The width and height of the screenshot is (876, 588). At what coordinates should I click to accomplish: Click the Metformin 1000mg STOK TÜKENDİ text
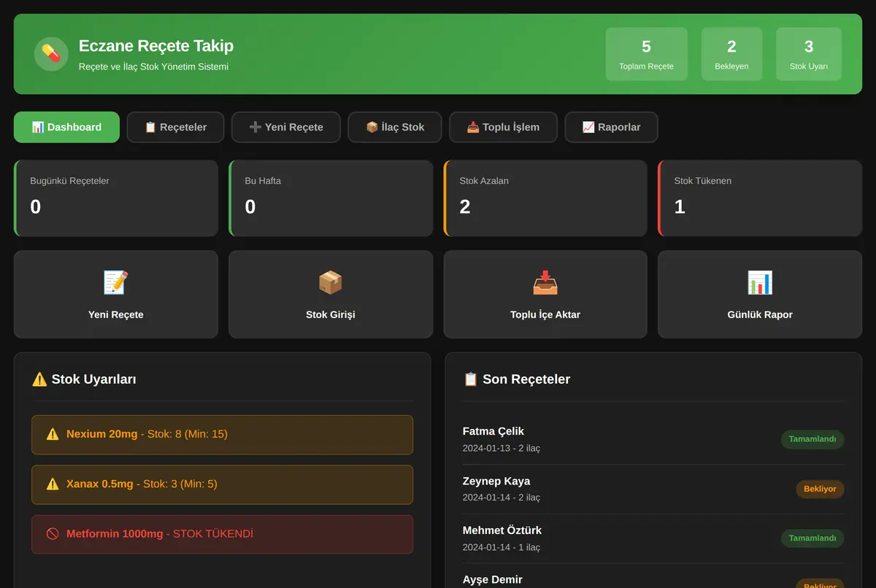(x=160, y=533)
